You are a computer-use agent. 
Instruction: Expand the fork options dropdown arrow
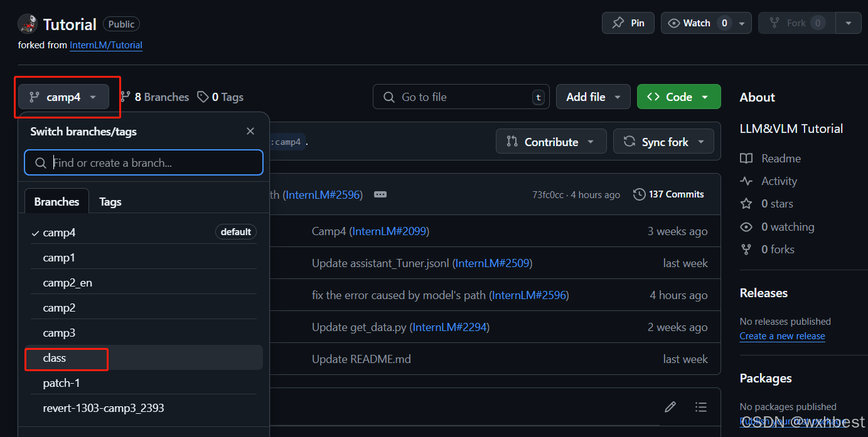pos(849,23)
